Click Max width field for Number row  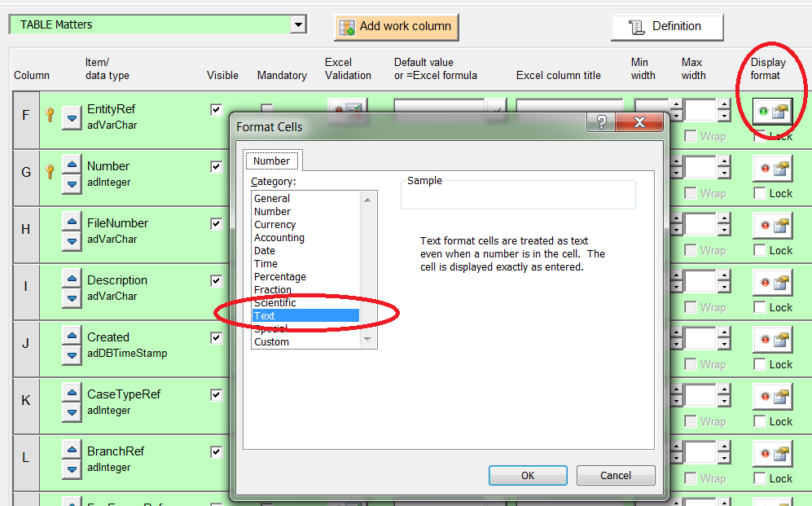(x=700, y=167)
